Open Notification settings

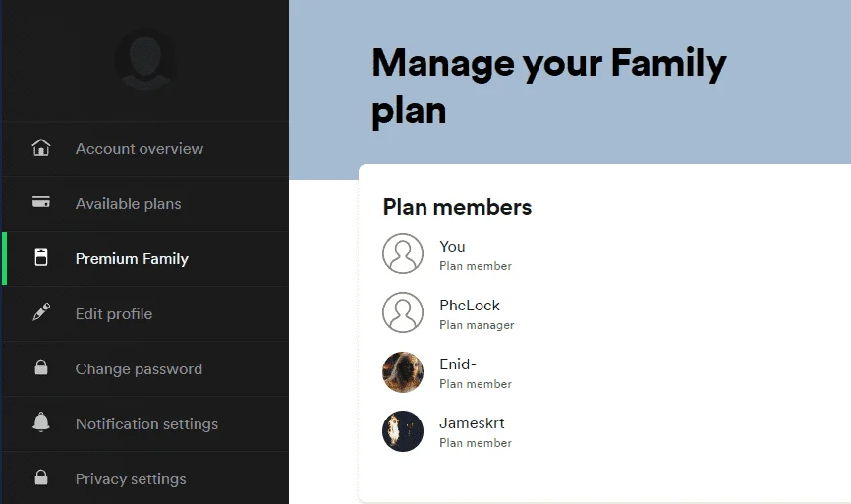pyautogui.click(x=145, y=424)
